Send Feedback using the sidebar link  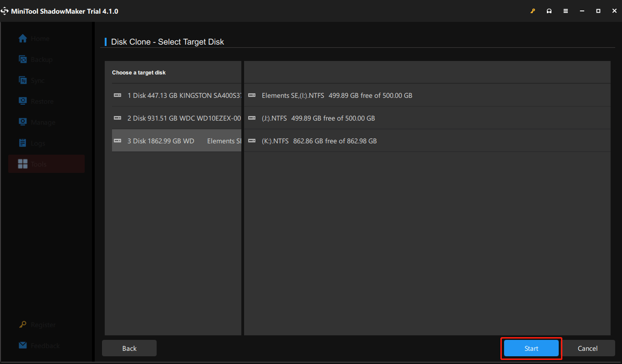[x=39, y=345]
